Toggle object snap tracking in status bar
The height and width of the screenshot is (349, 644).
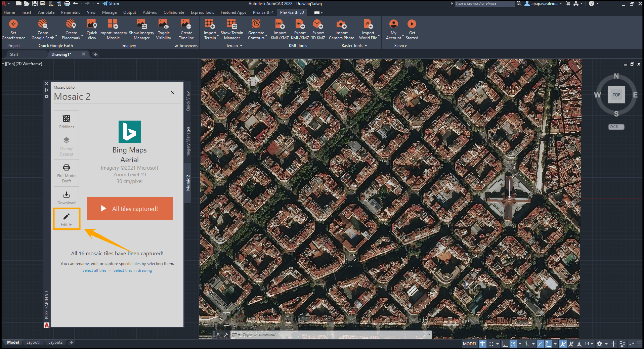coord(541,344)
